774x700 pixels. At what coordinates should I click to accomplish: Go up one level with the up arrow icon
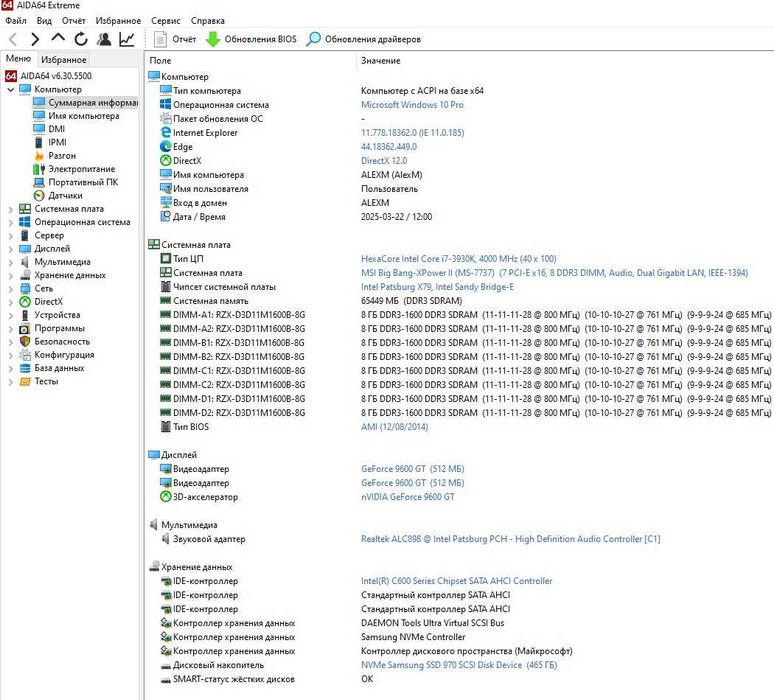(58, 39)
